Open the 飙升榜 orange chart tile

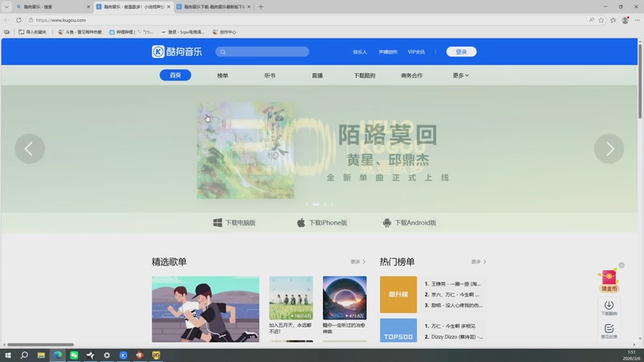coord(398,294)
